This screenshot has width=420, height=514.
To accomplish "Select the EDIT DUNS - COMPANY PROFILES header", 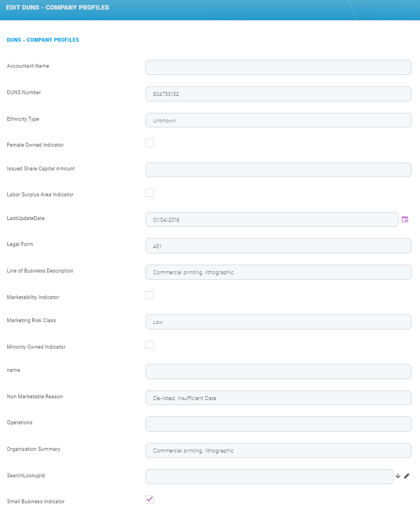I will (x=57, y=7).
